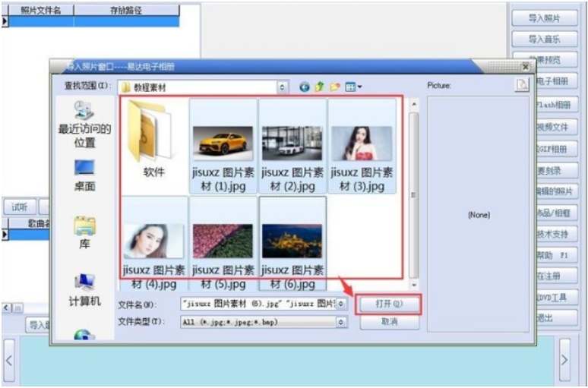Click the 打开 button
The image size is (588, 388).
[389, 304]
